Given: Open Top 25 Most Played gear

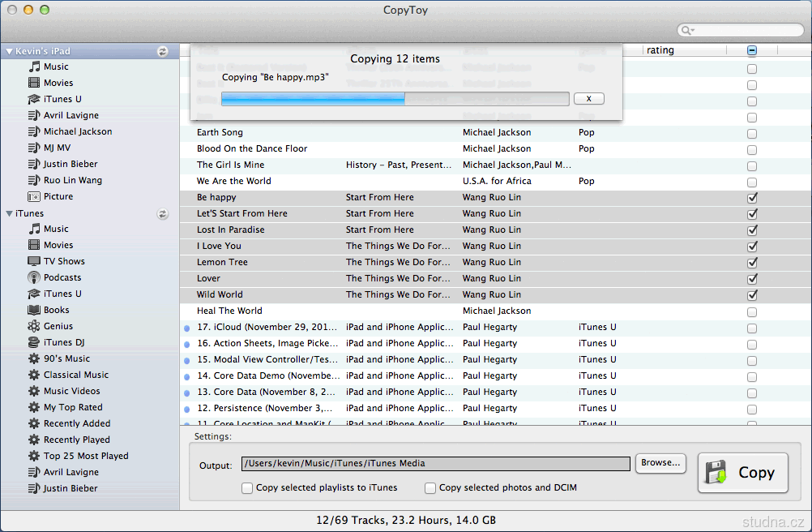Looking at the screenshot, I should coord(34,456).
